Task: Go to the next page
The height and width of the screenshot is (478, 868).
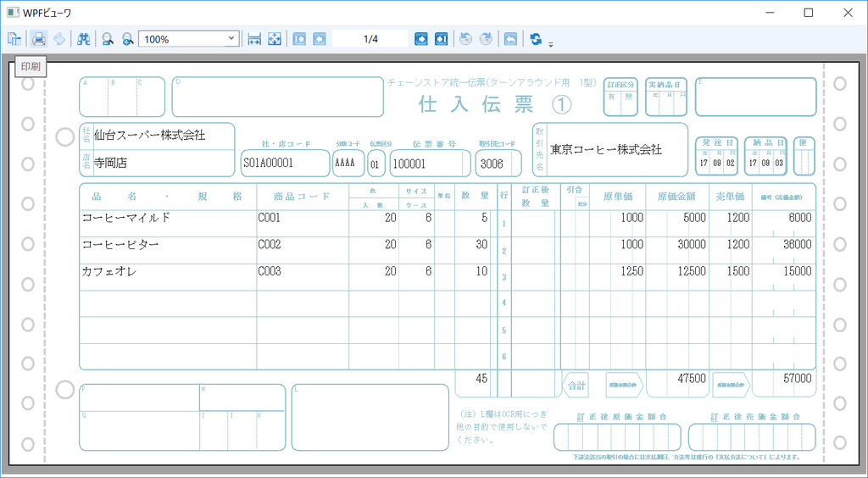Action: 421,39
